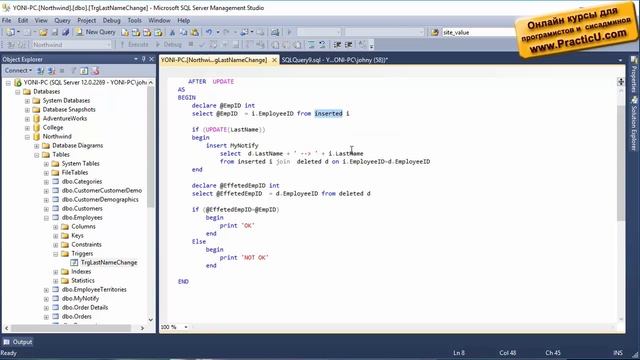Expand the Database Diagrams node
Viewport: 640px width, 360px height.
pos(37,146)
